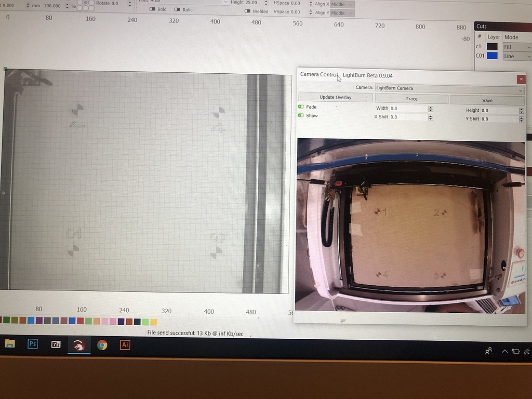Change the c1 layer Fill mode dropdown

coord(516,46)
